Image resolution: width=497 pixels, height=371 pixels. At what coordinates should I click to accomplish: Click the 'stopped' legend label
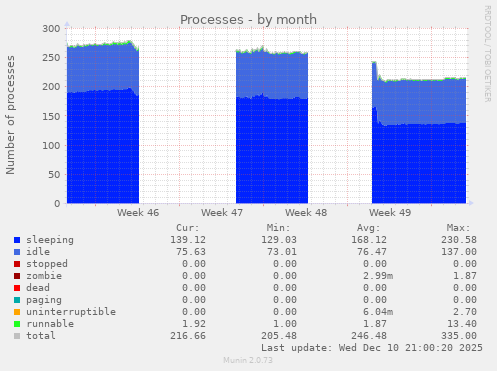(47, 264)
